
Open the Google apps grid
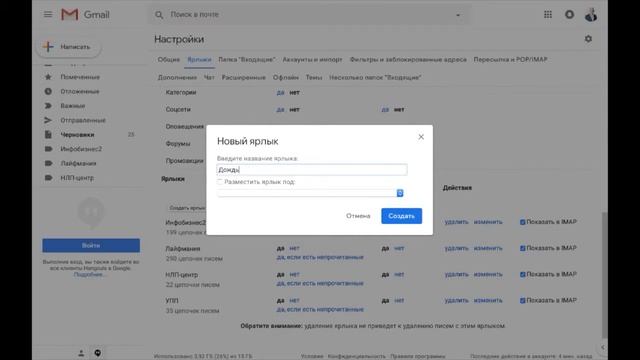click(x=548, y=15)
